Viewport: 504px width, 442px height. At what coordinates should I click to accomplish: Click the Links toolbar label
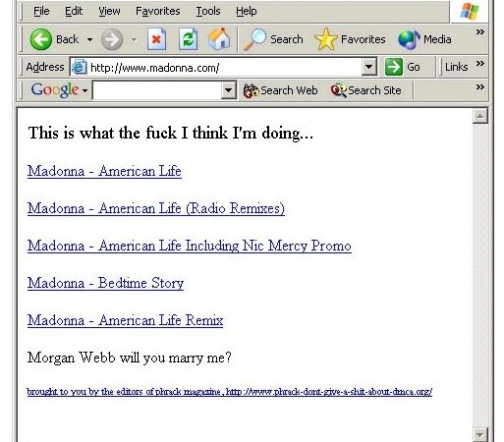pos(456,67)
